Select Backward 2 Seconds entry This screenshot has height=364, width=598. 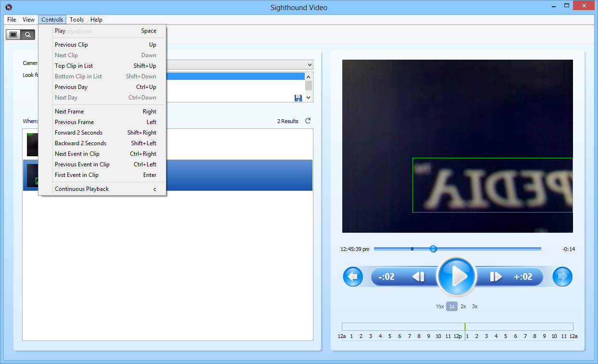pos(102,143)
